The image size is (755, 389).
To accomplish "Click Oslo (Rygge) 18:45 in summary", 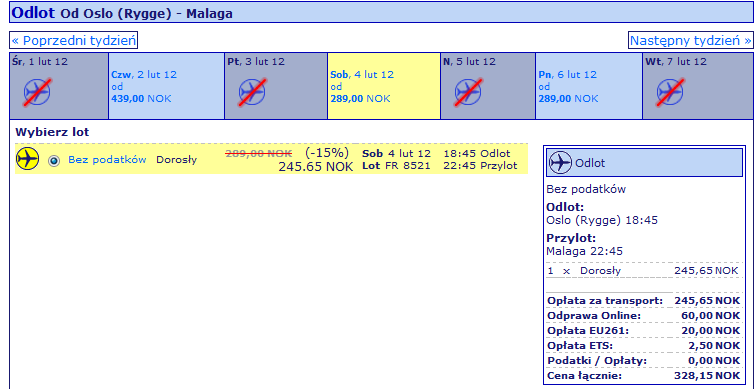I will pyautogui.click(x=602, y=221).
